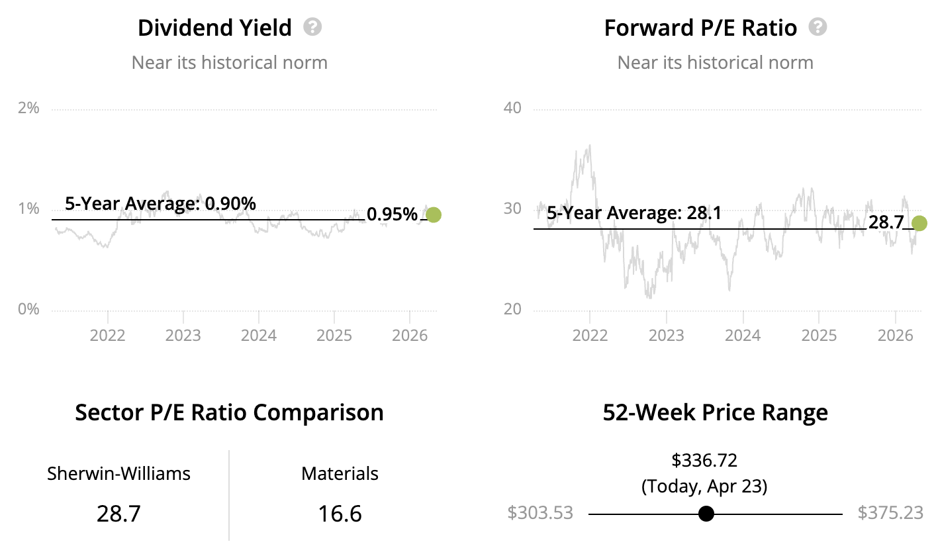Click today's price $336.72
Image resolution: width=936 pixels, height=560 pixels.
click(x=704, y=460)
